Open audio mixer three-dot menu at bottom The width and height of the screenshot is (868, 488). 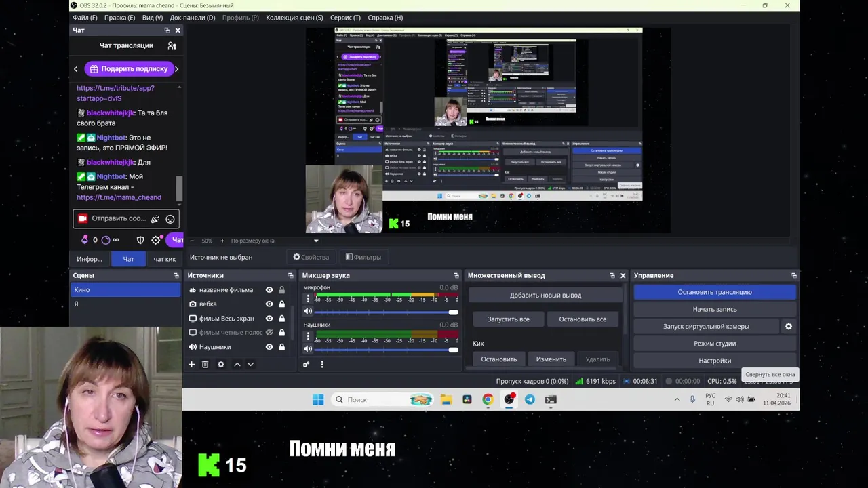point(322,365)
